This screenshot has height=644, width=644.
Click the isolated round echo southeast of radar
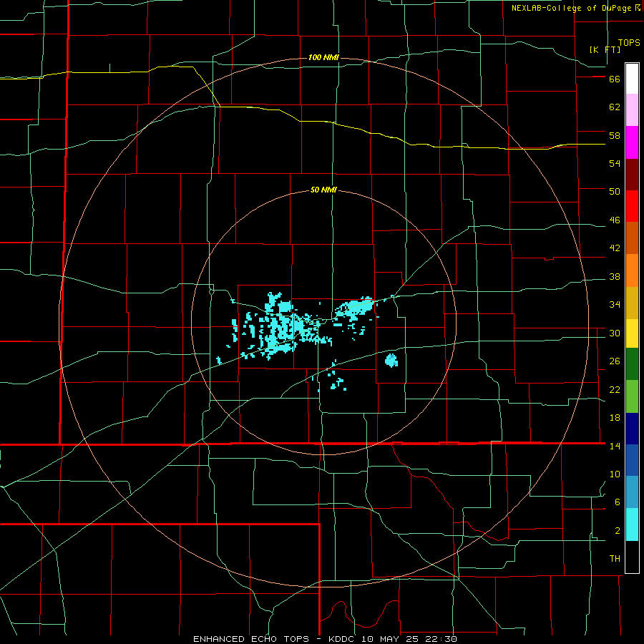coord(391,361)
